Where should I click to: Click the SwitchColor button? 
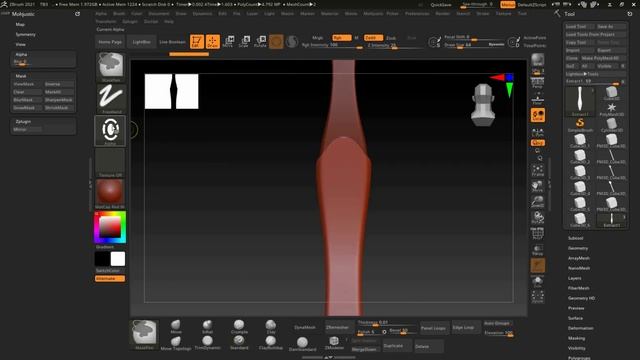(x=108, y=271)
